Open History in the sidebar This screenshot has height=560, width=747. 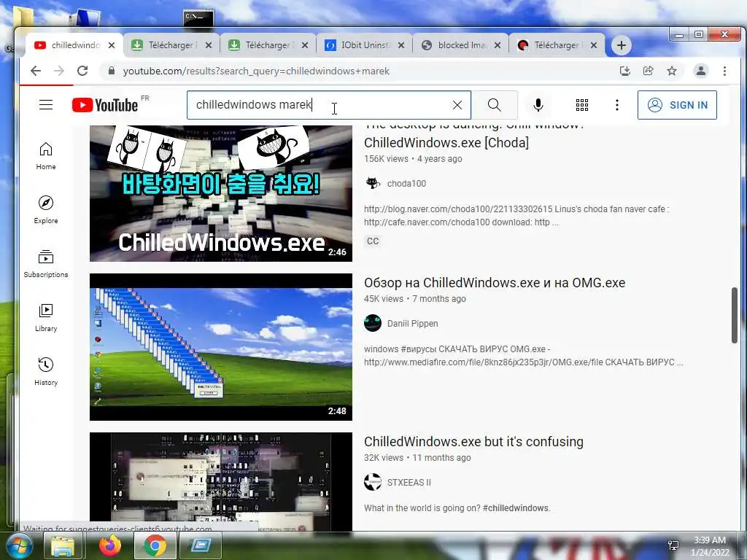click(x=46, y=371)
